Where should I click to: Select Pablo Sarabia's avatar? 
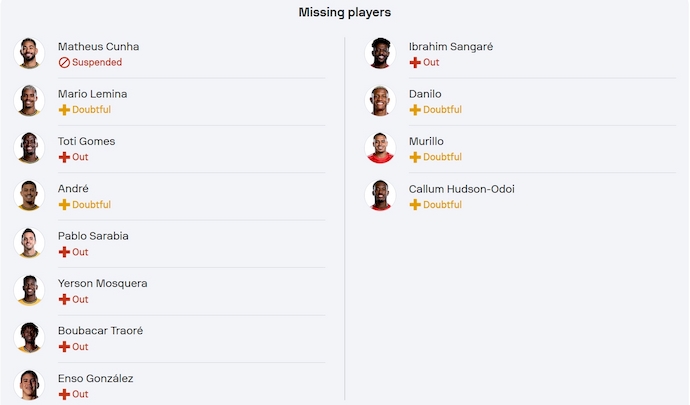point(29,243)
